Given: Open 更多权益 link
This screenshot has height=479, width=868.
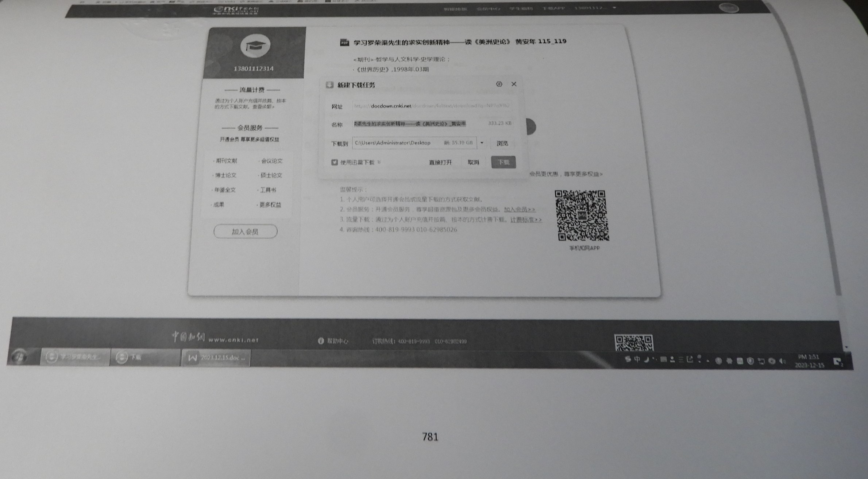Looking at the screenshot, I should [270, 205].
